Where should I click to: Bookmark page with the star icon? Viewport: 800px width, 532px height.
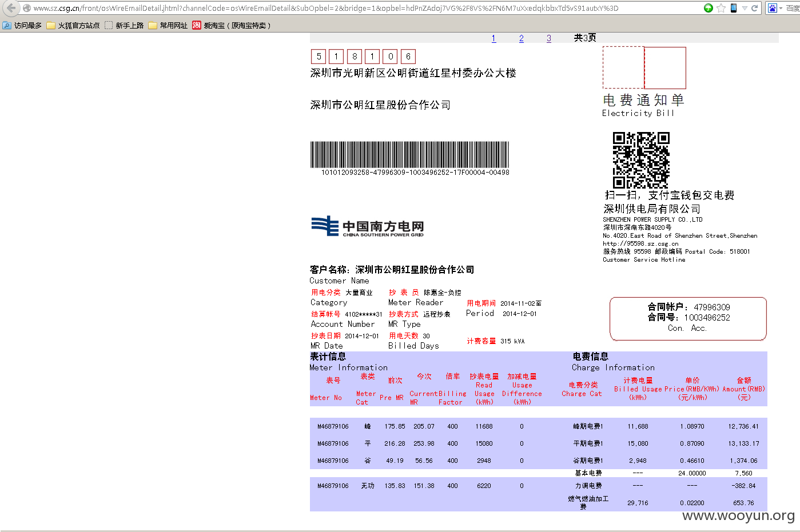tap(721, 8)
